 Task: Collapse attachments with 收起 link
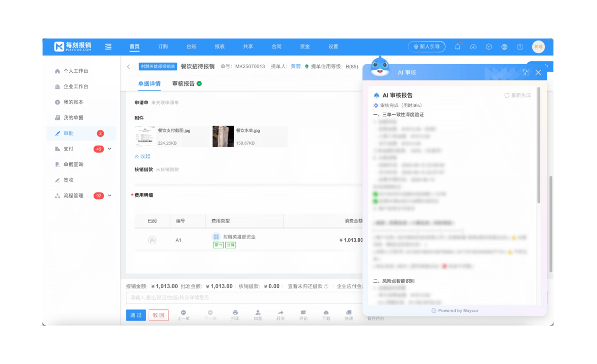click(x=142, y=156)
